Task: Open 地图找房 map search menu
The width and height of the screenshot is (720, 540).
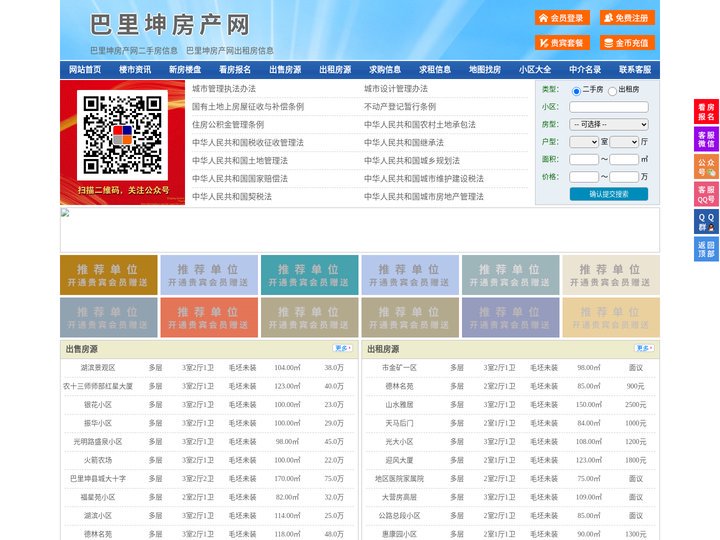Action: tap(485, 70)
